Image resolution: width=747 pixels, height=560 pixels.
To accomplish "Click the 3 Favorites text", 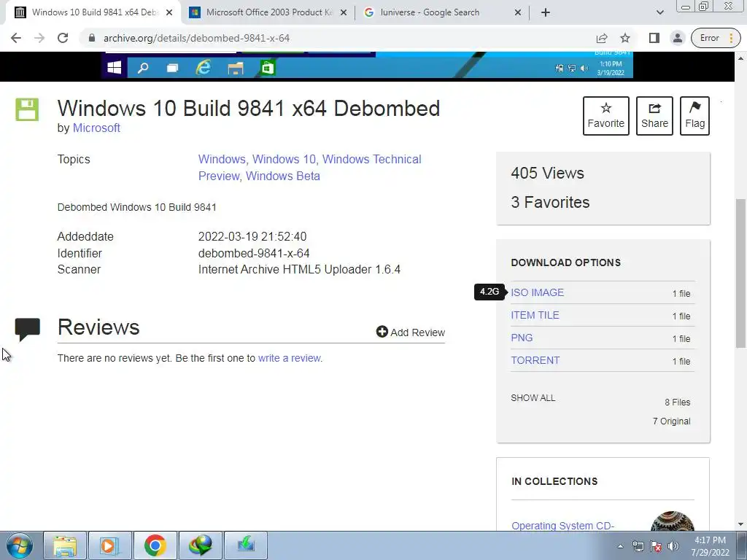I will pyautogui.click(x=550, y=202).
